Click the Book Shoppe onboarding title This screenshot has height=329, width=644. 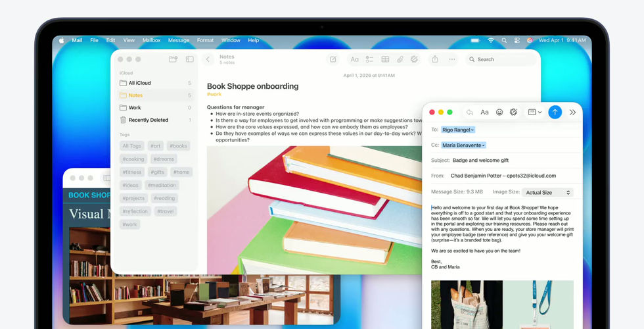point(252,86)
